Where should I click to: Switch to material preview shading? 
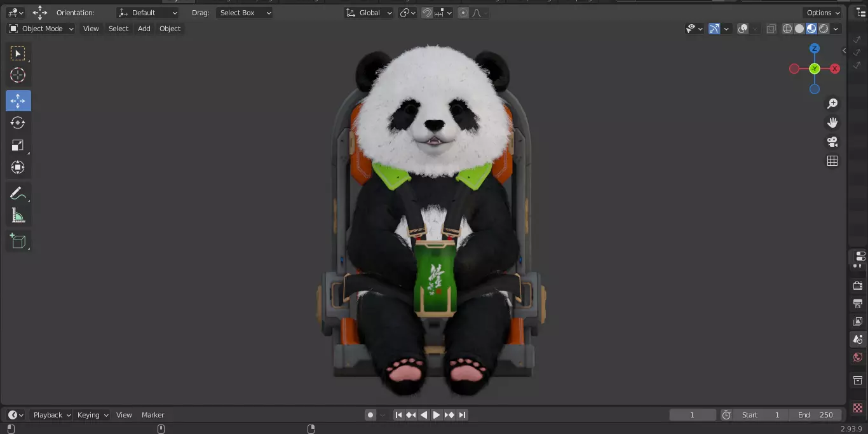[x=811, y=29]
